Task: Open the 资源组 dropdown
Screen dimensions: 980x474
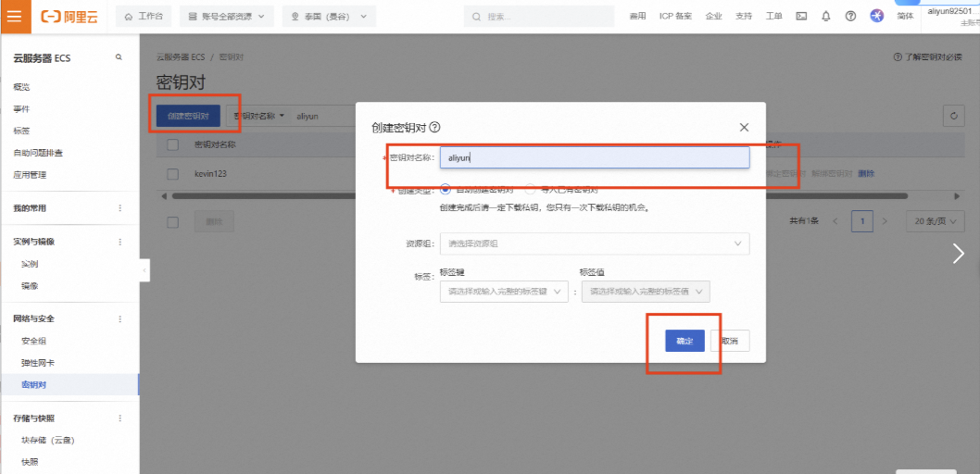Action: click(x=594, y=243)
